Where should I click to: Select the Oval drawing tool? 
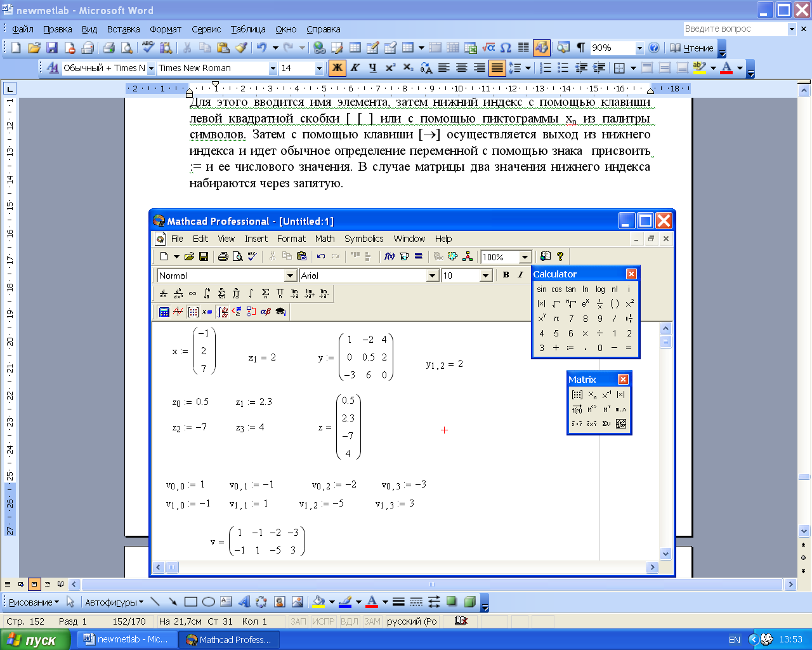[x=208, y=602]
